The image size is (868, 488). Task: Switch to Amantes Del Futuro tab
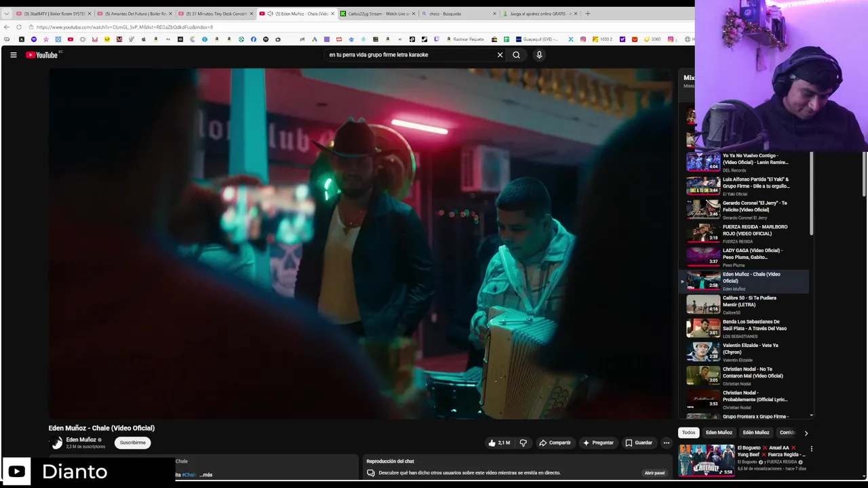[x=134, y=14]
